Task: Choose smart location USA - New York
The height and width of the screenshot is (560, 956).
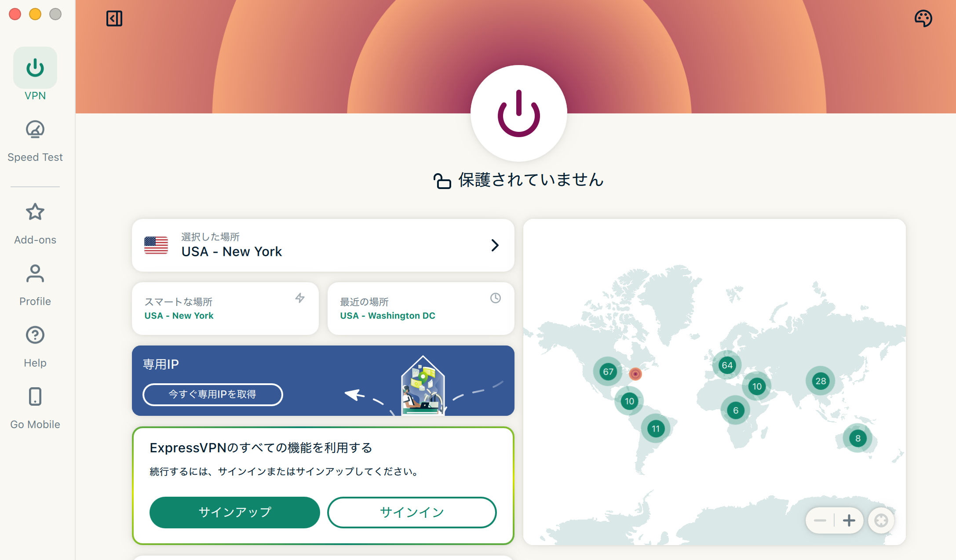Action: (225, 309)
